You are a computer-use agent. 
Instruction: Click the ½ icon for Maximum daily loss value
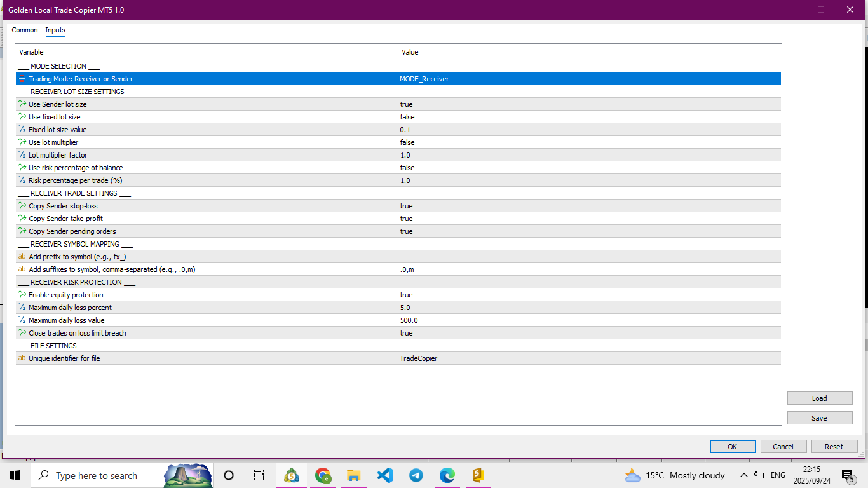point(22,320)
